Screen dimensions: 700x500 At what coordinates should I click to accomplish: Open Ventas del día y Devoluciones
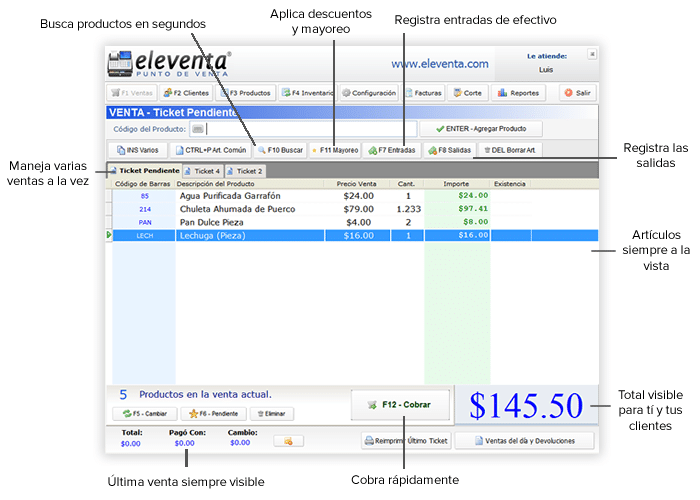526,440
